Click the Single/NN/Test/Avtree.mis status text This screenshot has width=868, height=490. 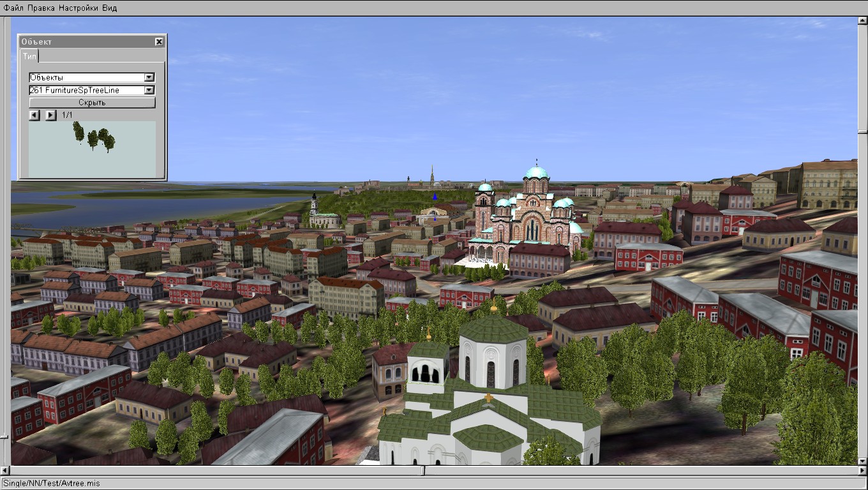pyautogui.click(x=51, y=484)
